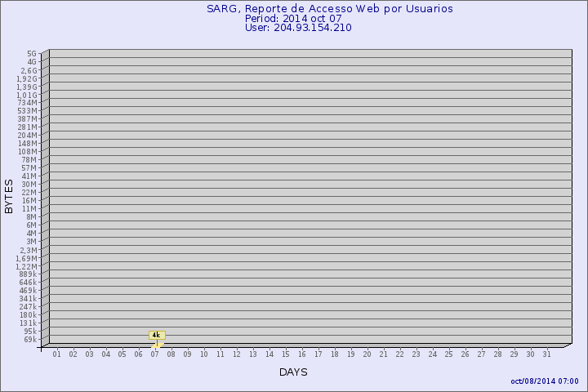Image resolution: width=588 pixels, height=392 pixels.
Task: Click day 20 tick label
Action: 367,354
